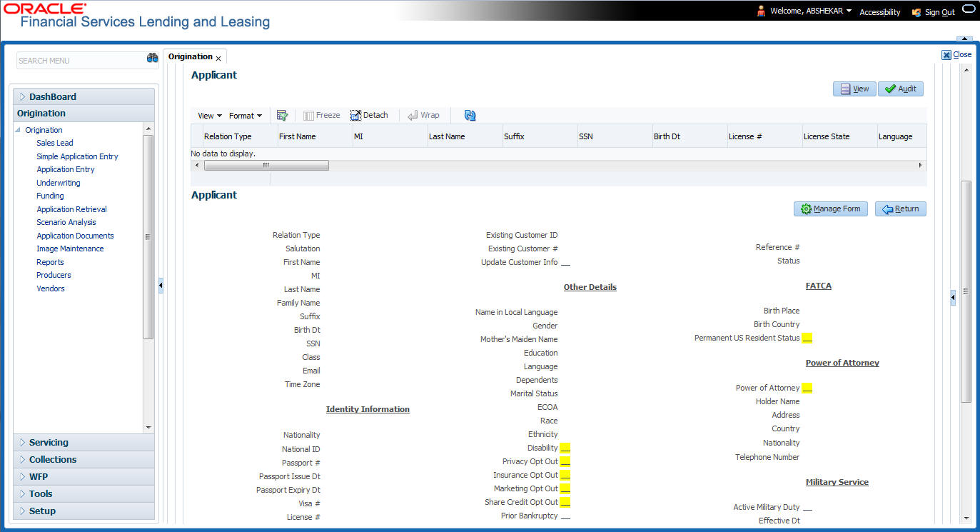Click the navigation tree vertical scrollbar
The image size is (980, 532).
(148, 236)
